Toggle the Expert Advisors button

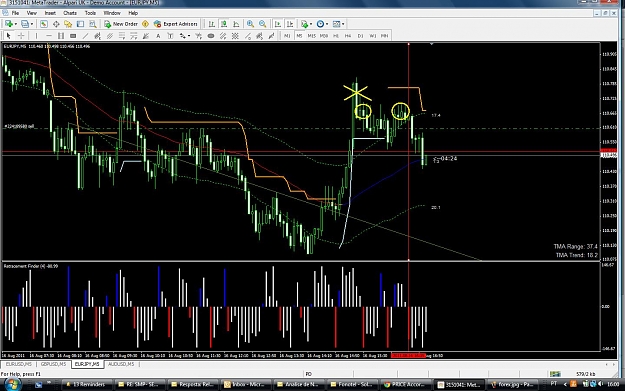(176, 24)
